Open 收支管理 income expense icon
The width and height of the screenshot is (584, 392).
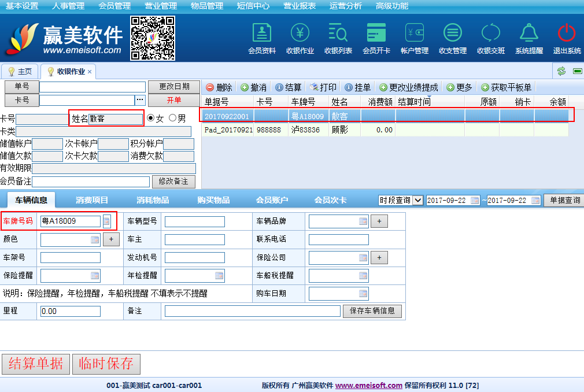click(x=453, y=38)
